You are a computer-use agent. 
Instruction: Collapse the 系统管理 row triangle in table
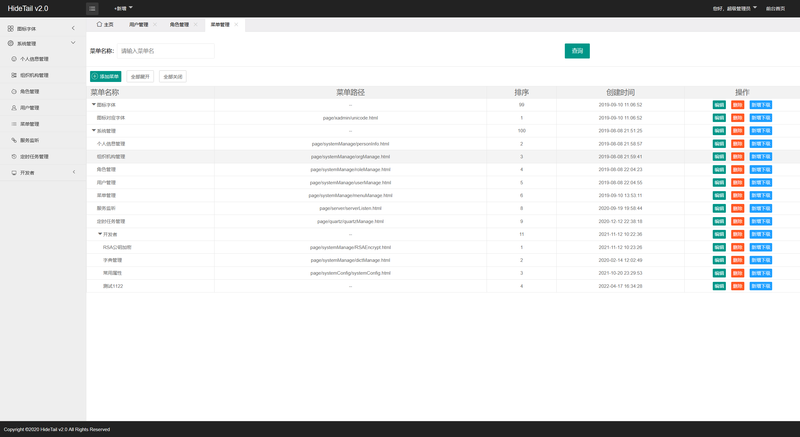coord(94,131)
